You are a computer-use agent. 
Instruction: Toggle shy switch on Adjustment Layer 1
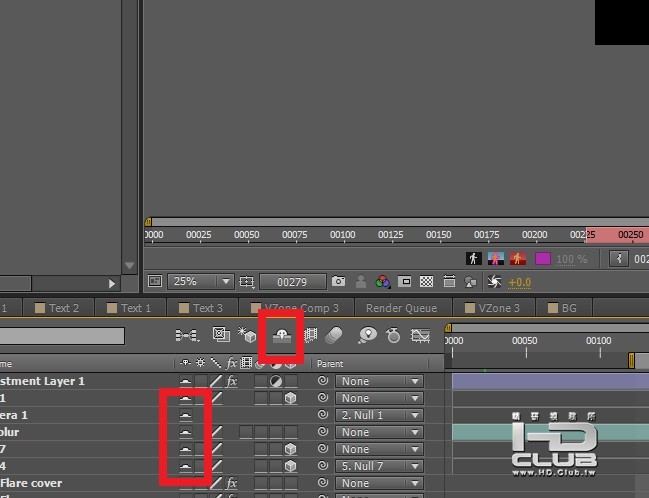point(185,381)
